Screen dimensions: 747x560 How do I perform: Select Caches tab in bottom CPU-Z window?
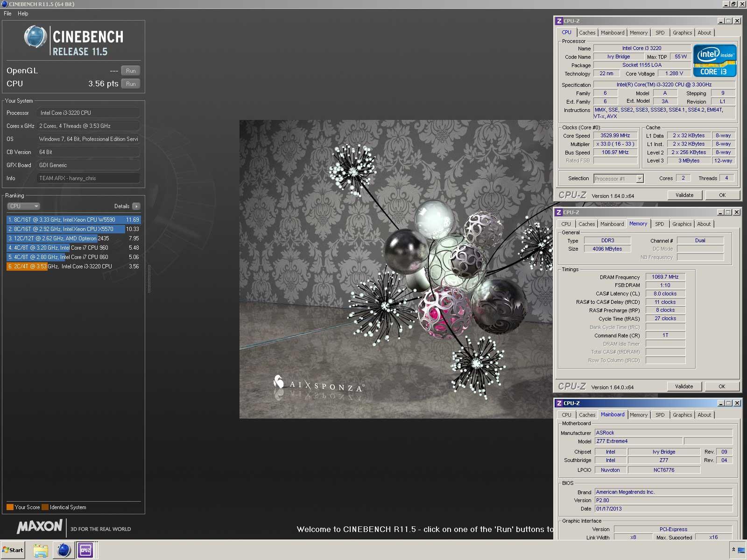pos(587,415)
